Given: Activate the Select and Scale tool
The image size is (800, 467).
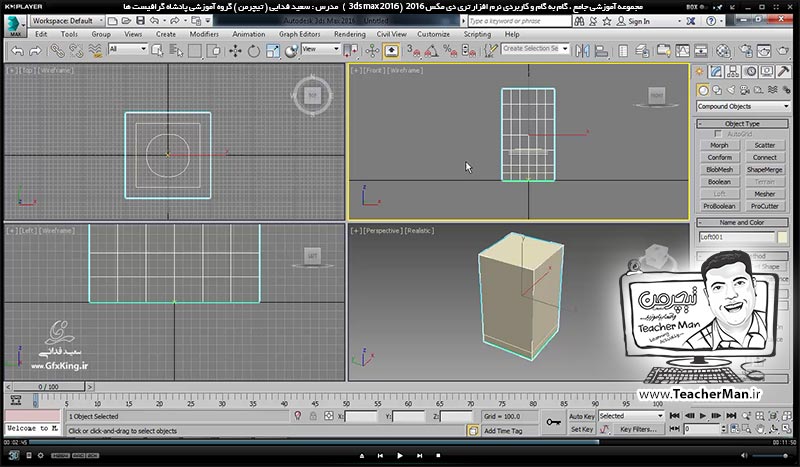Looking at the screenshot, I should 272,51.
